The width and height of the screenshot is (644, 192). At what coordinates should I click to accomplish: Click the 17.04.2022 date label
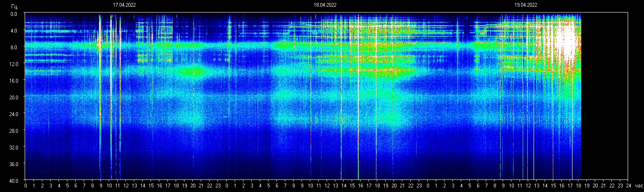[x=124, y=5]
